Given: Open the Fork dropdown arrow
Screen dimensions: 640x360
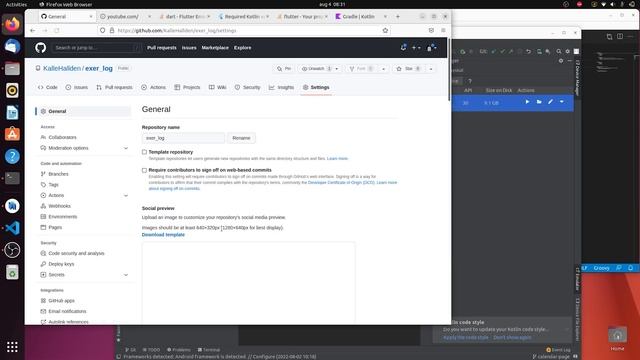Looking at the screenshot, I should [383, 69].
